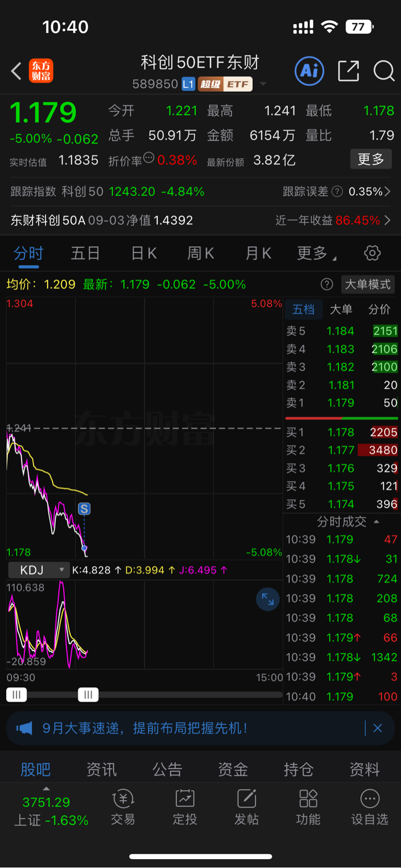This screenshot has width=401, height=868.
Task: Switch to the 分价 tab
Action: point(379,310)
